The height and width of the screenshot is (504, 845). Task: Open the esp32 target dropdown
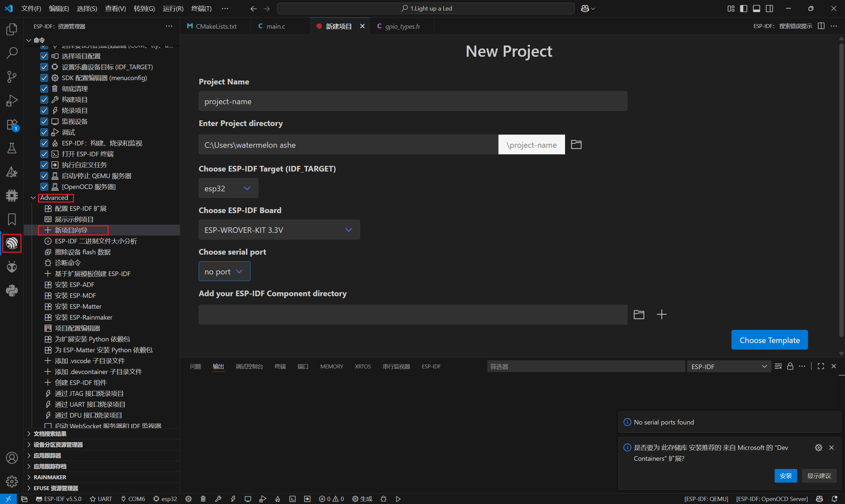tap(228, 188)
